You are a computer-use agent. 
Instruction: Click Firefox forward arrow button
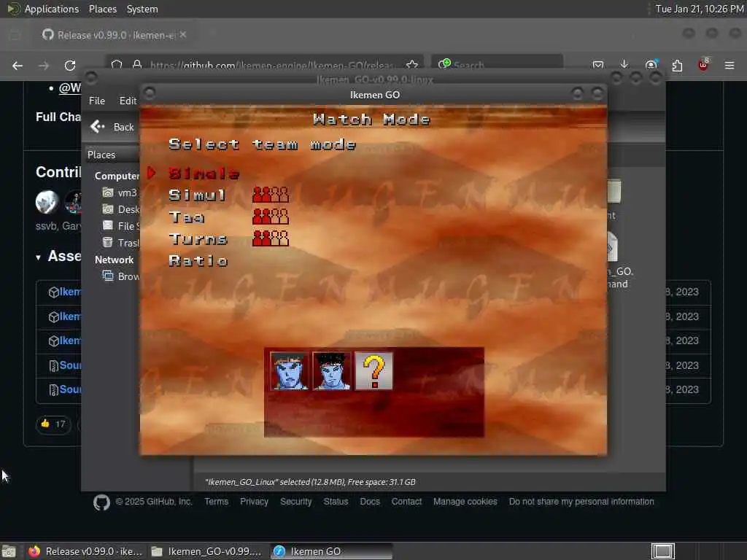(x=44, y=66)
